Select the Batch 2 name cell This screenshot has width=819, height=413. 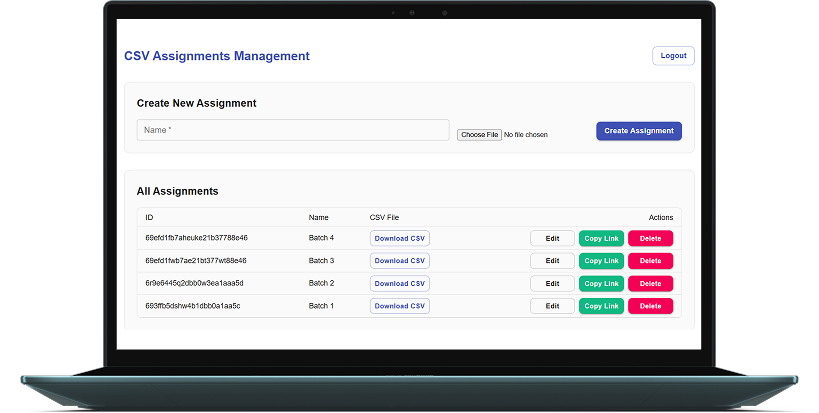point(321,283)
